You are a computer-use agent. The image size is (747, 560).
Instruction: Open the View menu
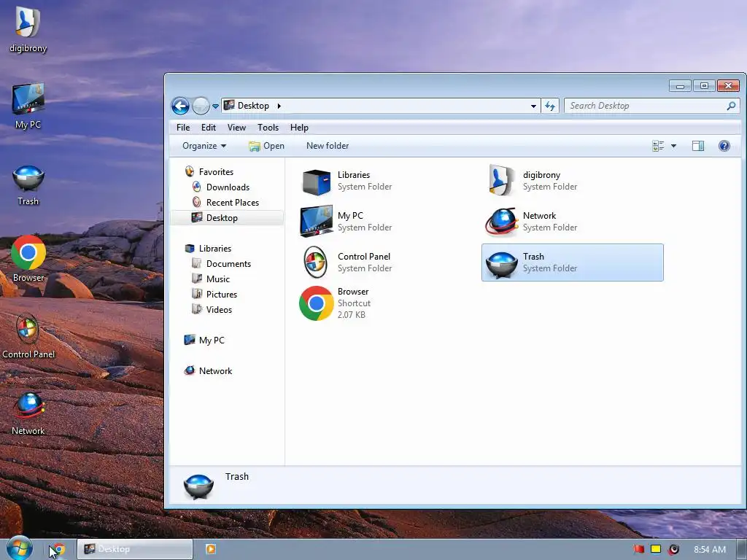[x=236, y=128]
